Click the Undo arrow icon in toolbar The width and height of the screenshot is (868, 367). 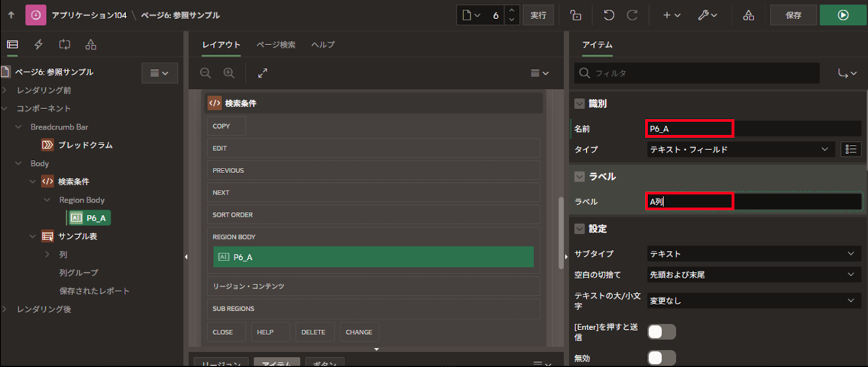(609, 15)
